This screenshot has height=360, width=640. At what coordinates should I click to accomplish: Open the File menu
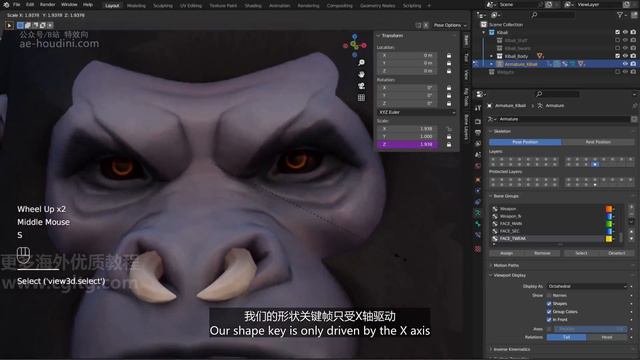pos(17,5)
